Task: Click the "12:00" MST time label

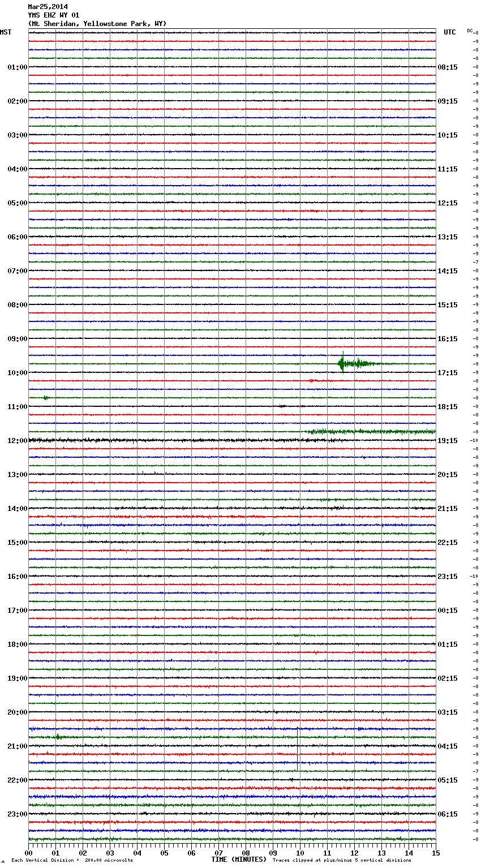Action: [x=18, y=441]
